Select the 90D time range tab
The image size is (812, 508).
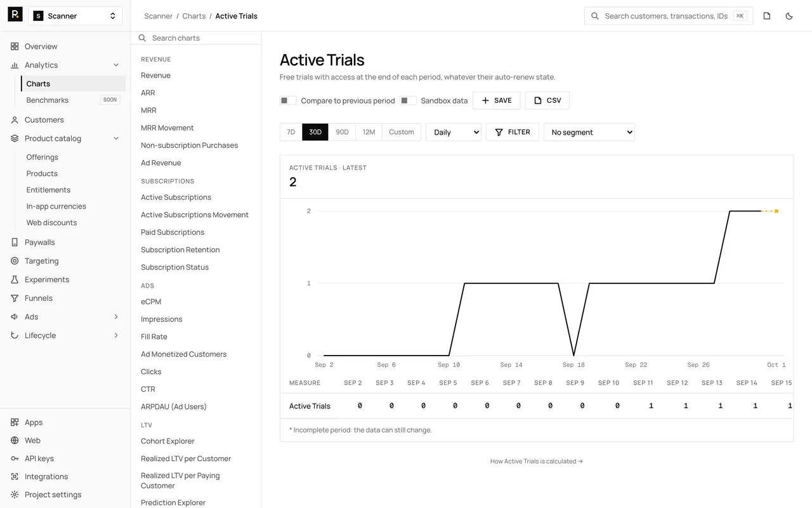[x=342, y=132]
